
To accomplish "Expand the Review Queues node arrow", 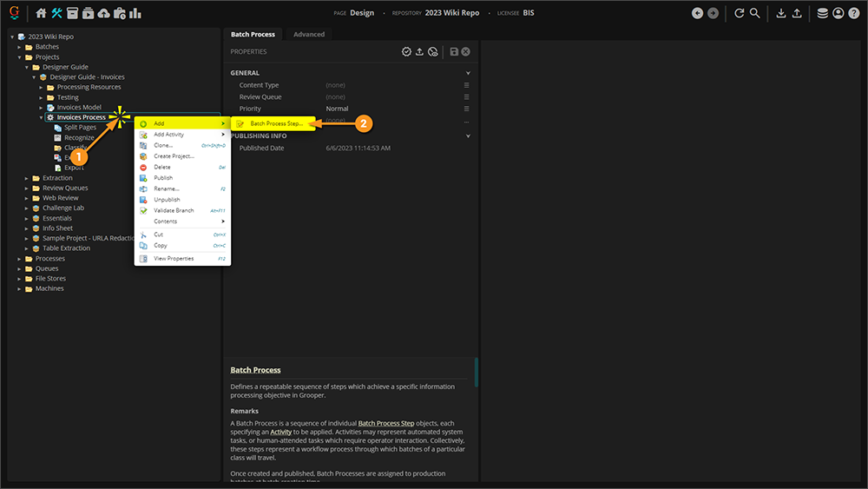I will [x=27, y=188].
